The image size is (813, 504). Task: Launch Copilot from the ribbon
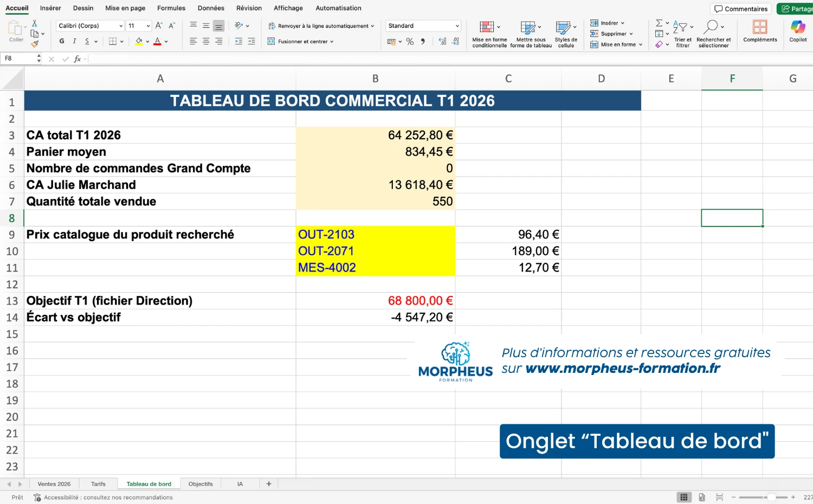point(798,31)
